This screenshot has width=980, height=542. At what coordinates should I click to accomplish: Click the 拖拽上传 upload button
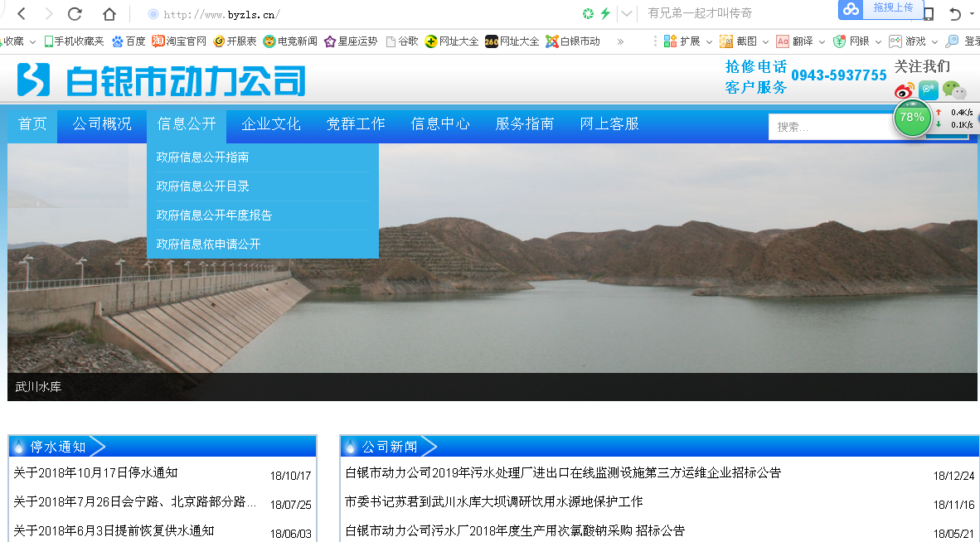tap(892, 7)
